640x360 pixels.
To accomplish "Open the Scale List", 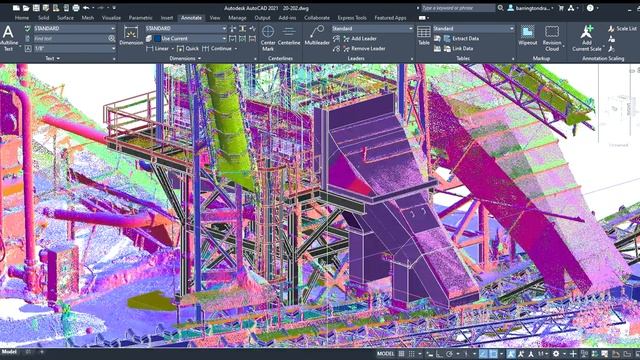I will coord(622,29).
